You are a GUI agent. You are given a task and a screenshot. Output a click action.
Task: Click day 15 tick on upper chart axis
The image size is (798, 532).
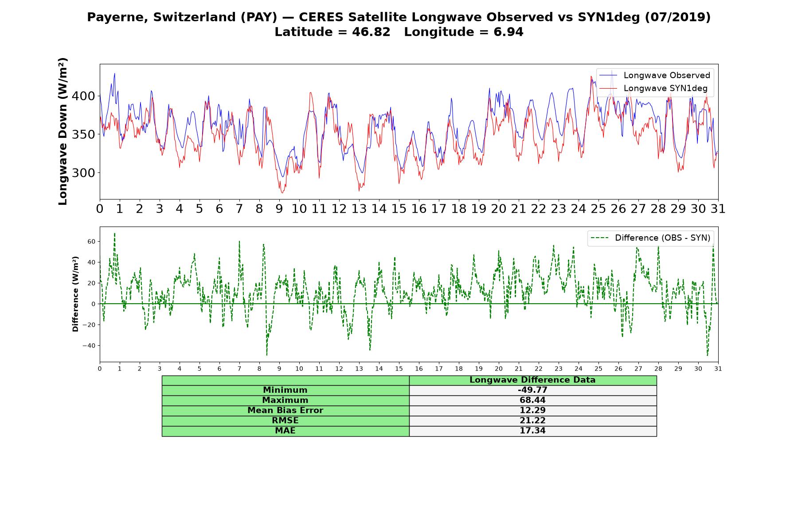pos(399,209)
